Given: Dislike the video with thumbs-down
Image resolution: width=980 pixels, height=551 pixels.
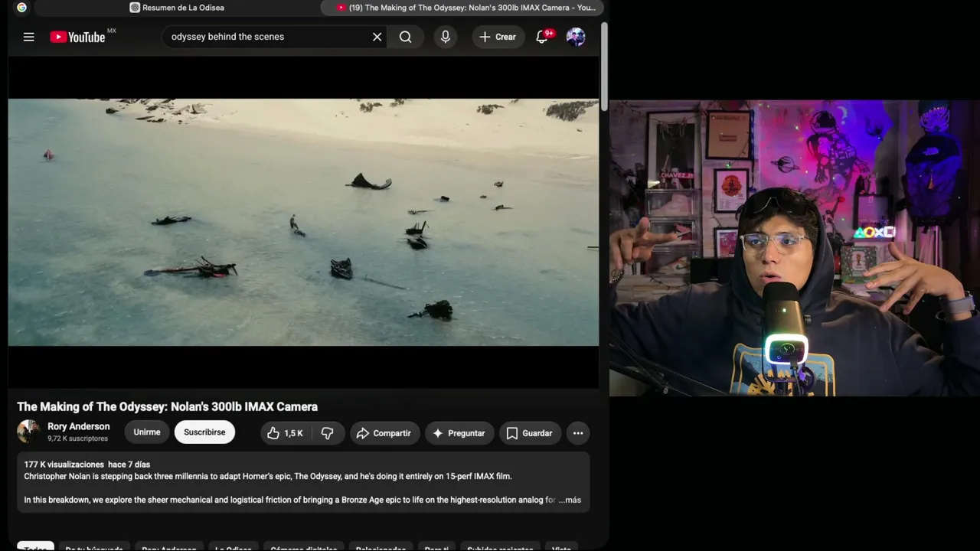Looking at the screenshot, I should (328, 433).
